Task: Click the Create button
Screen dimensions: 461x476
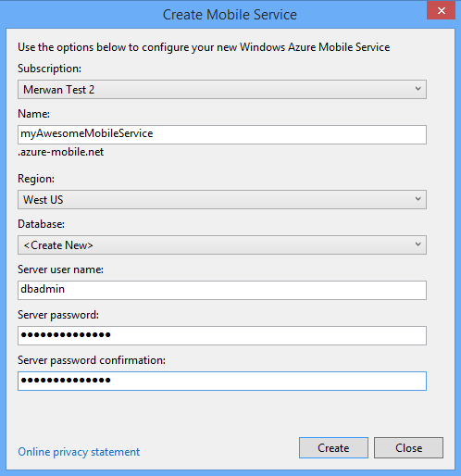Action: click(333, 447)
